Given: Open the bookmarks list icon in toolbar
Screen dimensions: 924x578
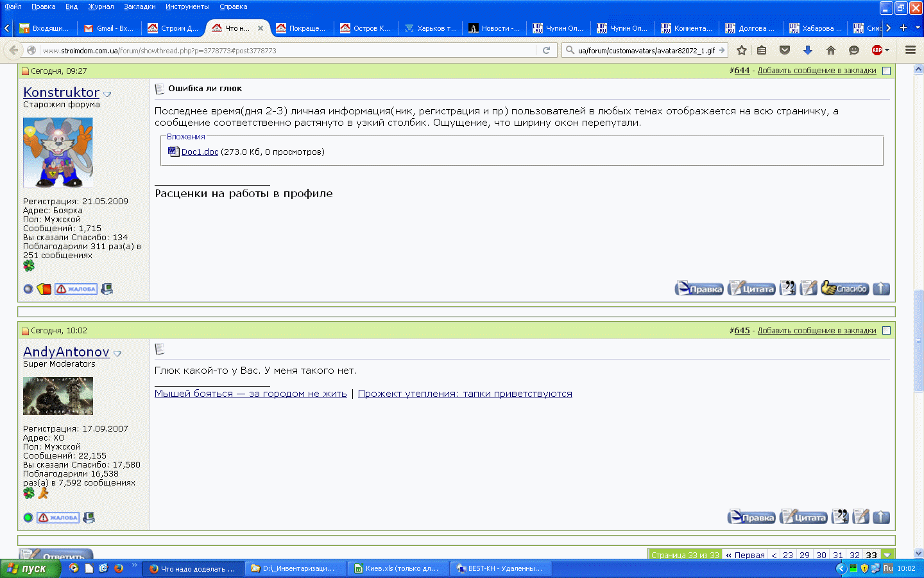Looking at the screenshot, I should point(762,50).
